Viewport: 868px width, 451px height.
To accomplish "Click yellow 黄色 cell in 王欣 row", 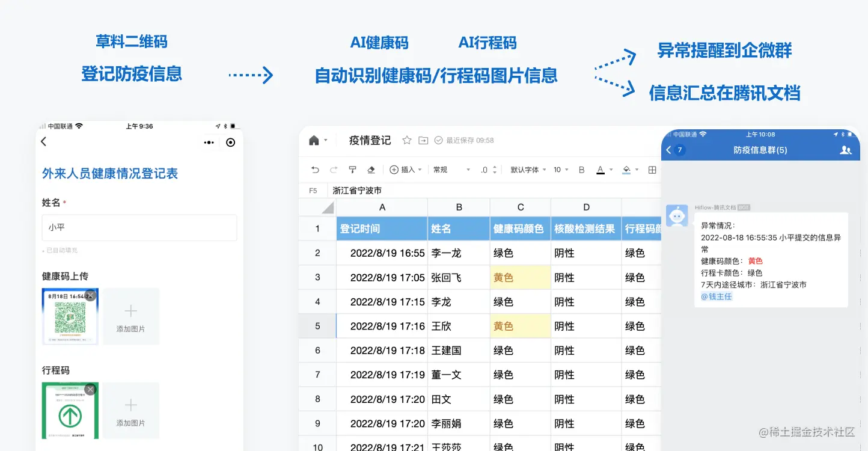I will point(521,326).
